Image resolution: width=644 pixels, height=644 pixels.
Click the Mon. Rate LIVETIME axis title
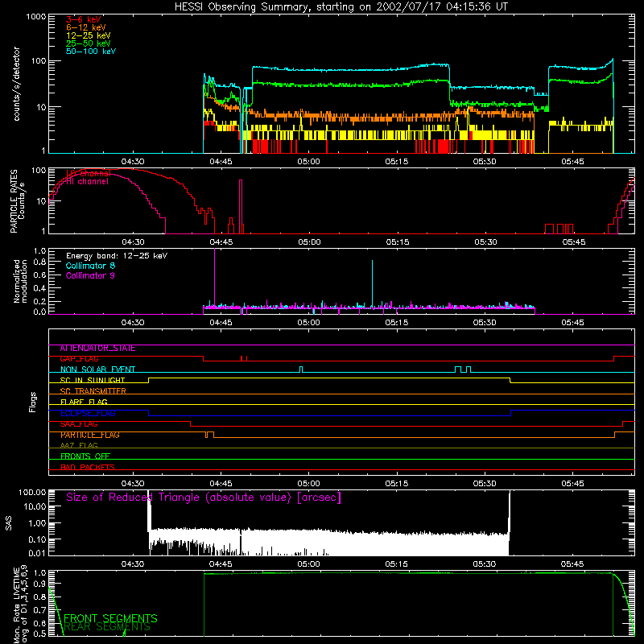click(x=19, y=604)
